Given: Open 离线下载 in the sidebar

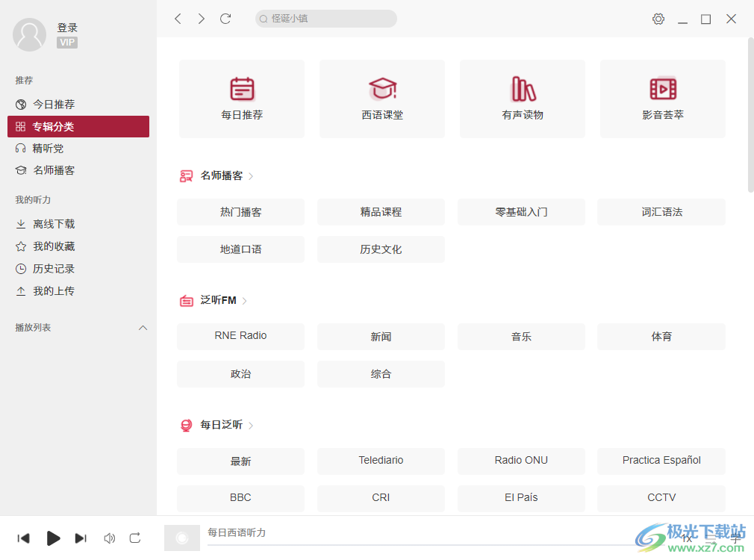Looking at the screenshot, I should click(78, 224).
